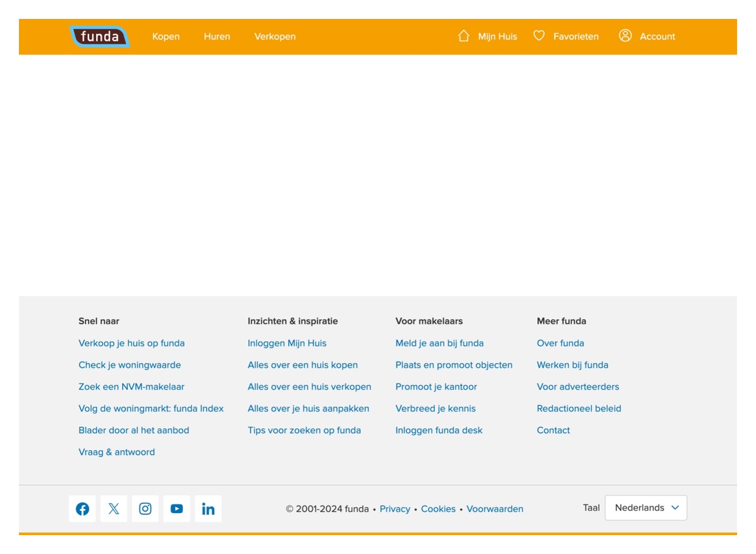Viewport: 756px width, 554px height.
Task: Click the Account user icon
Action: click(x=625, y=36)
